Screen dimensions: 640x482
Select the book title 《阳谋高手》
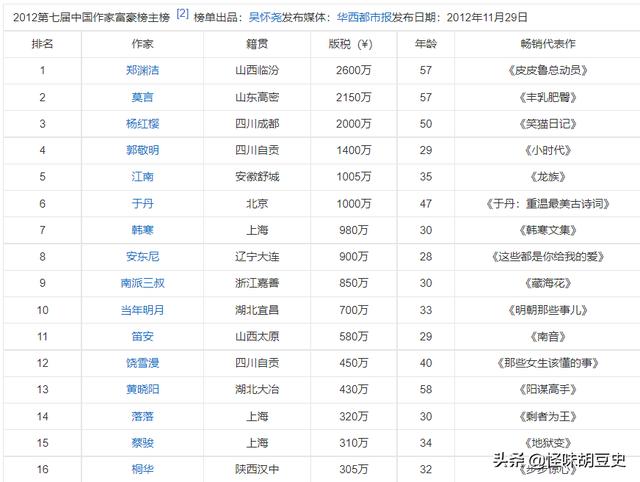548,389
